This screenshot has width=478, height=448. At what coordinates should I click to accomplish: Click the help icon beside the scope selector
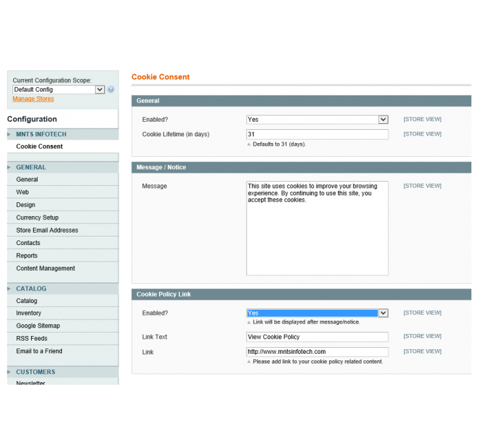tap(111, 90)
